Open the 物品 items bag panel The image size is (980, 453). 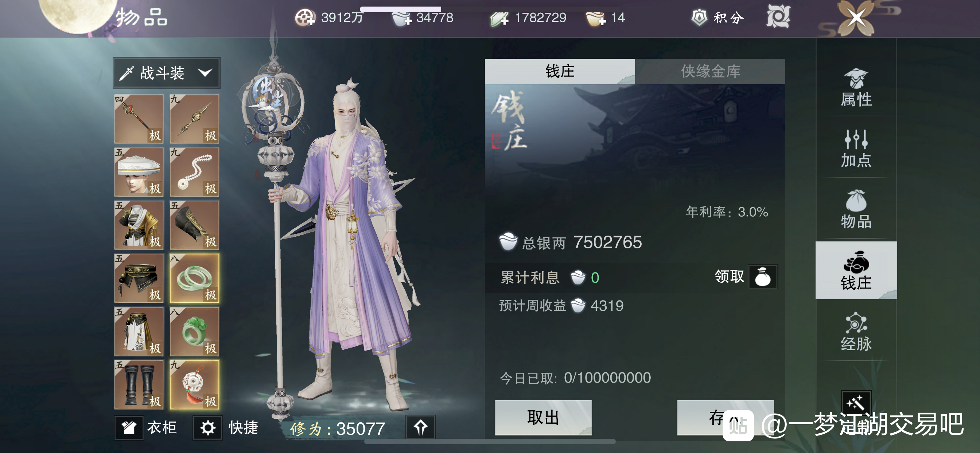tap(856, 209)
